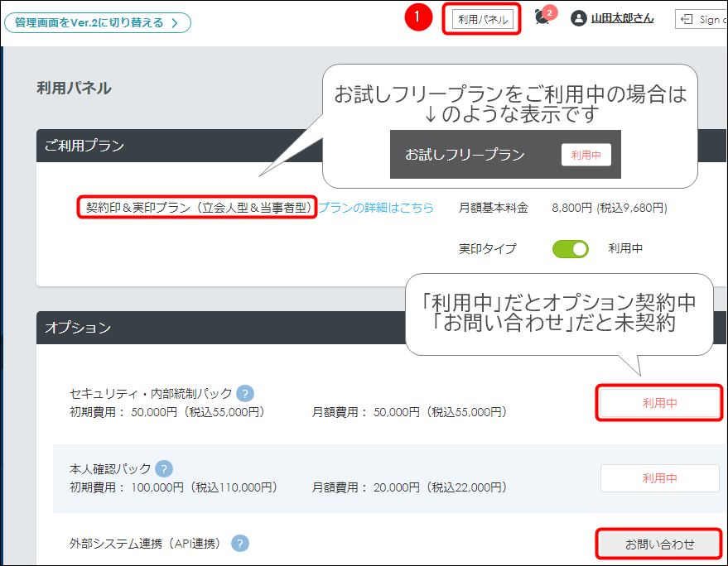
Task: Click 利用中 button beside お試しフリープラン
Action: [586, 155]
